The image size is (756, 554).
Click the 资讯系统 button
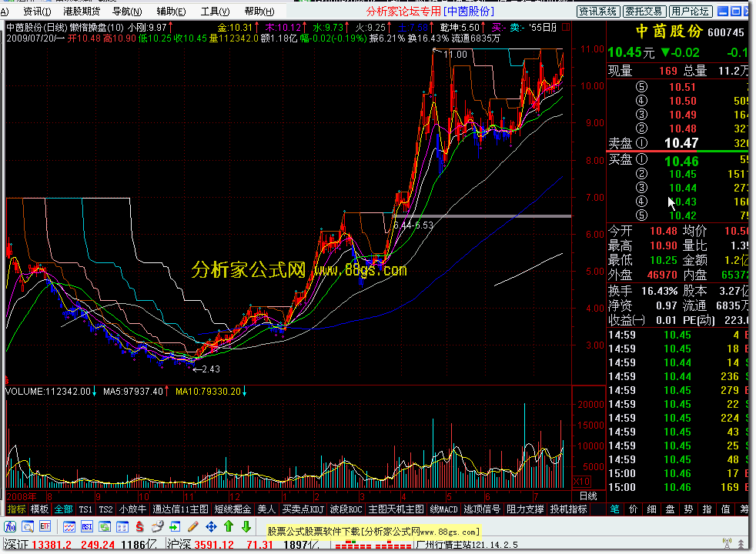(x=598, y=11)
